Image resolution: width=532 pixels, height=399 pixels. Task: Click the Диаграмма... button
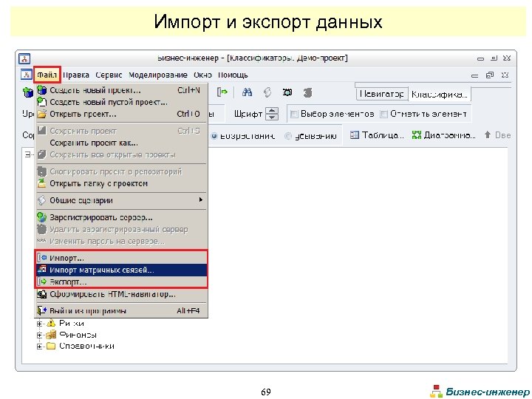tap(444, 135)
